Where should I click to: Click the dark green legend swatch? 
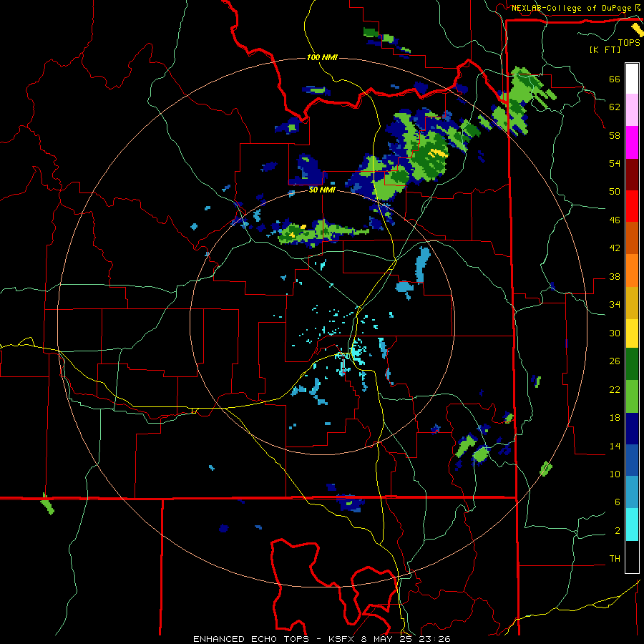(x=632, y=364)
